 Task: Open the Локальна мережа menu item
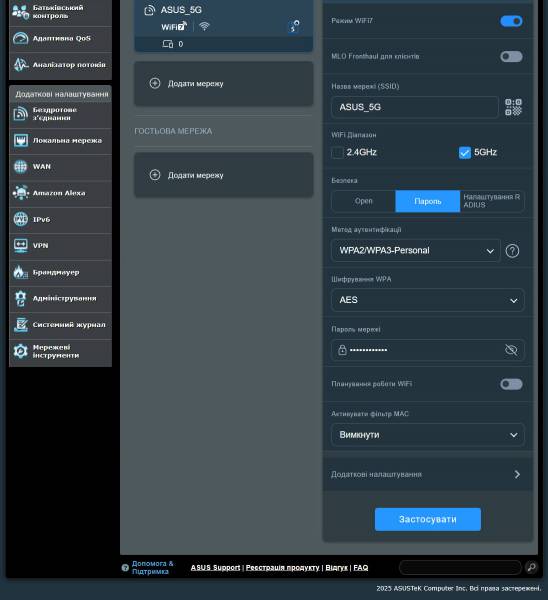pos(60,140)
